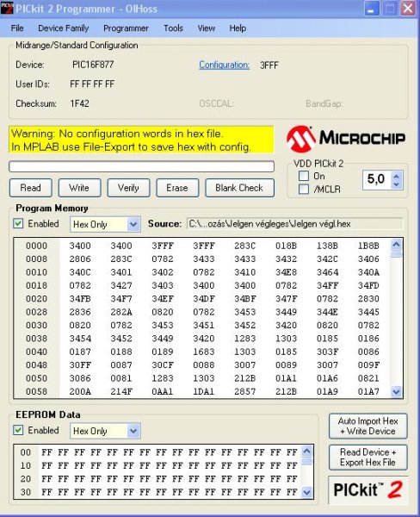Enable the VDD PICkit 2 On checkbox
Image resolution: width=420 pixels, height=517 pixels.
[x=304, y=176]
